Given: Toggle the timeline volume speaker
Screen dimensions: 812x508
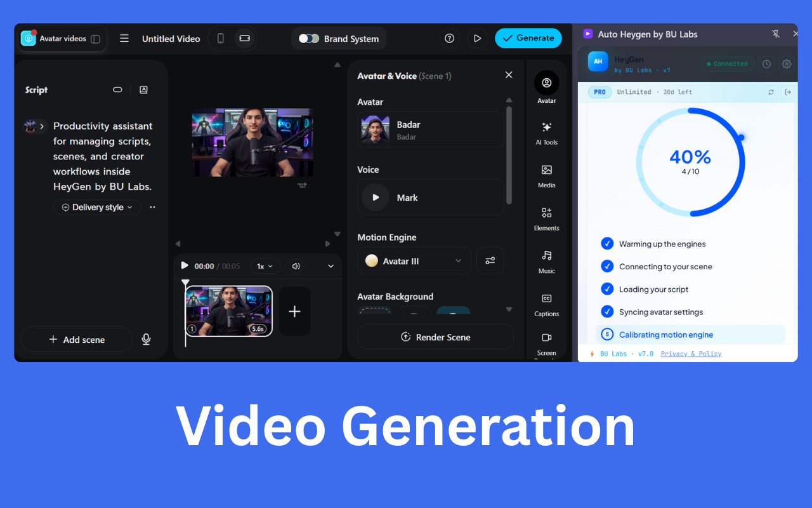Looking at the screenshot, I should (x=296, y=266).
